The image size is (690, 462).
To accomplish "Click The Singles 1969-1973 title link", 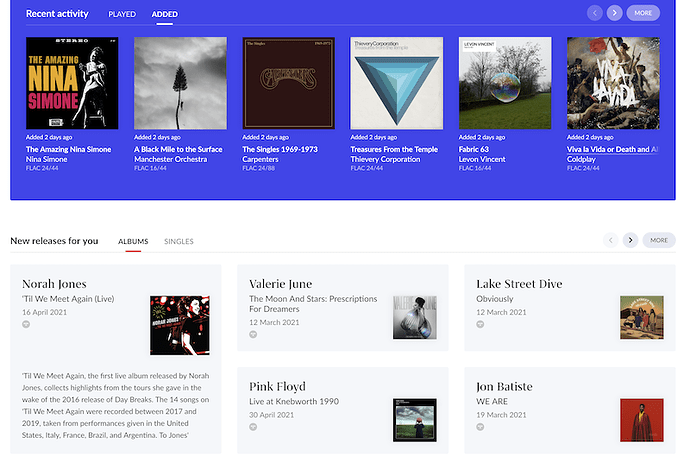I will 280,149.
